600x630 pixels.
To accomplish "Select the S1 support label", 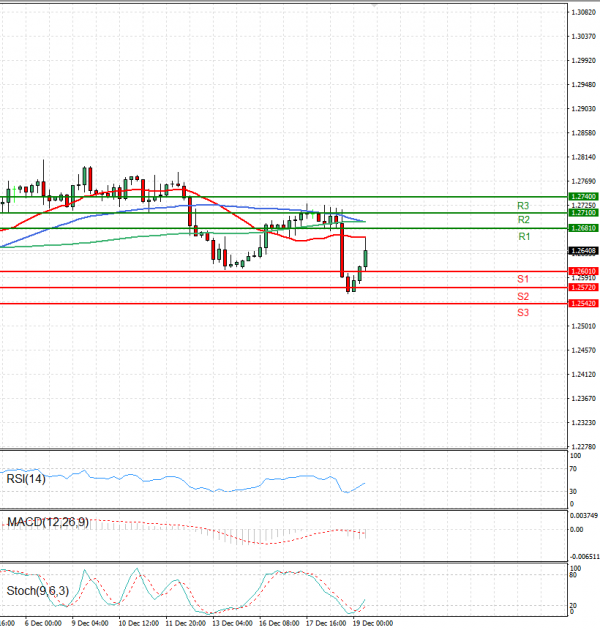I will coord(523,279).
